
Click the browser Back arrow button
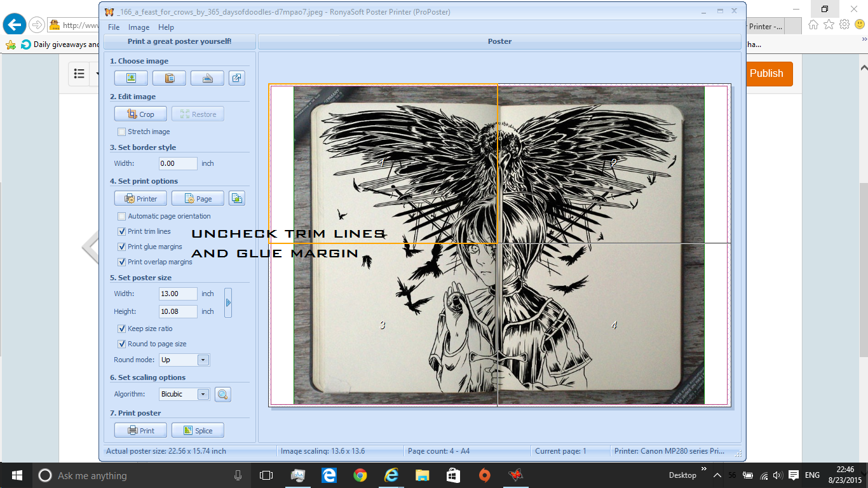click(x=14, y=25)
